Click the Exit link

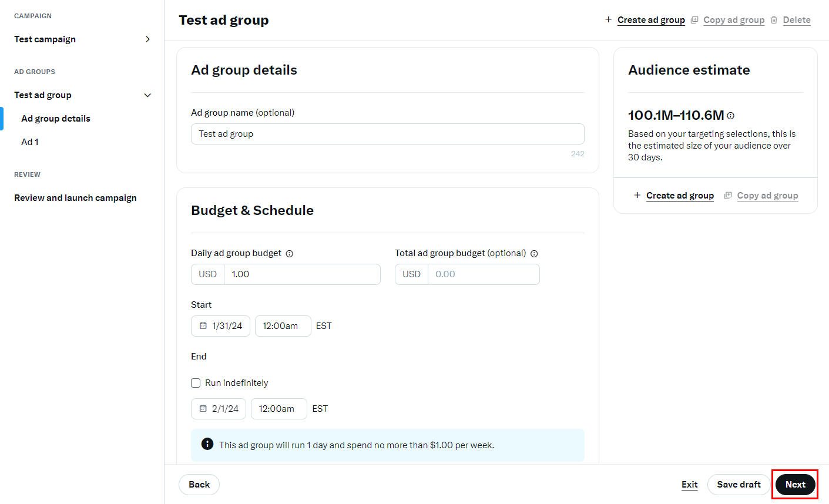pyautogui.click(x=689, y=485)
